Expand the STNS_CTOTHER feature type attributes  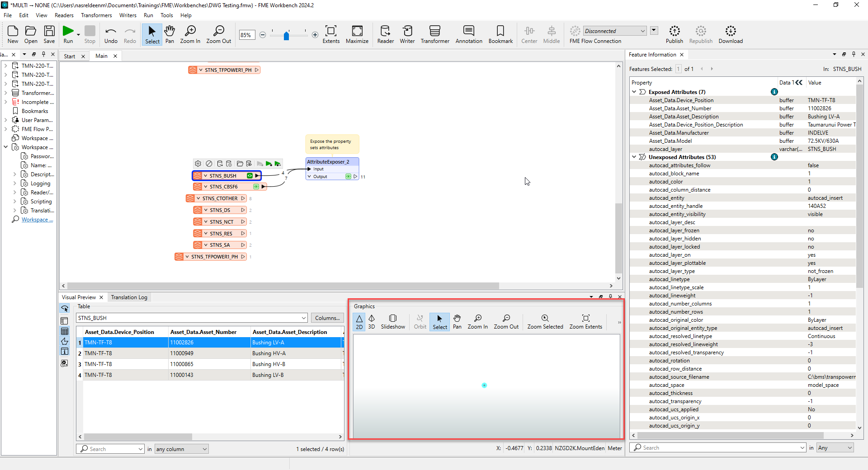pos(198,198)
